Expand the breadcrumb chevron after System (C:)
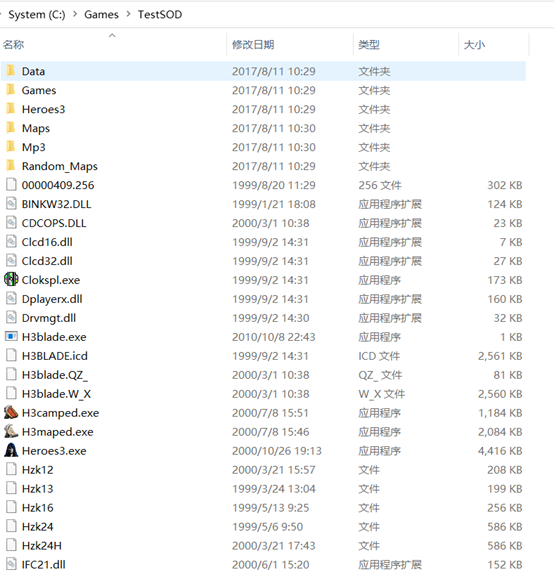This screenshot has height=572, width=554. point(75,14)
